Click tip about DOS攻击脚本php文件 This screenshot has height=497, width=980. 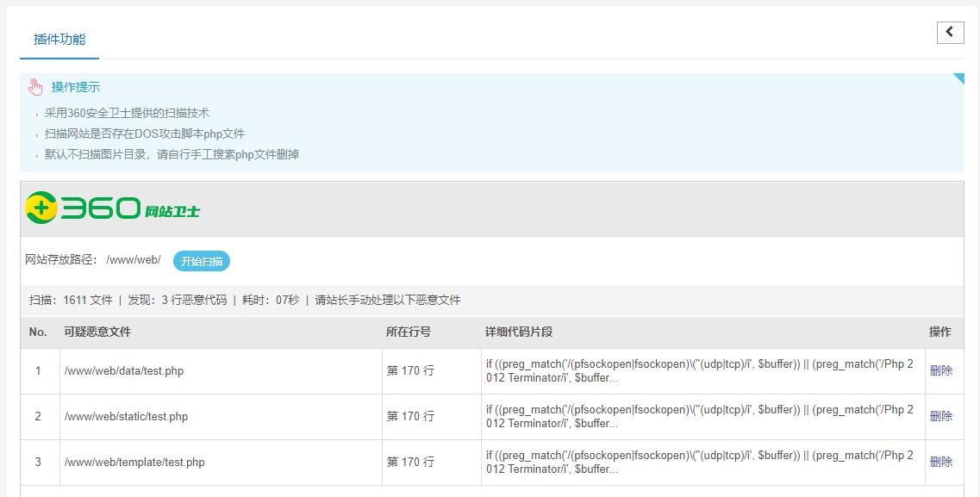coord(145,134)
